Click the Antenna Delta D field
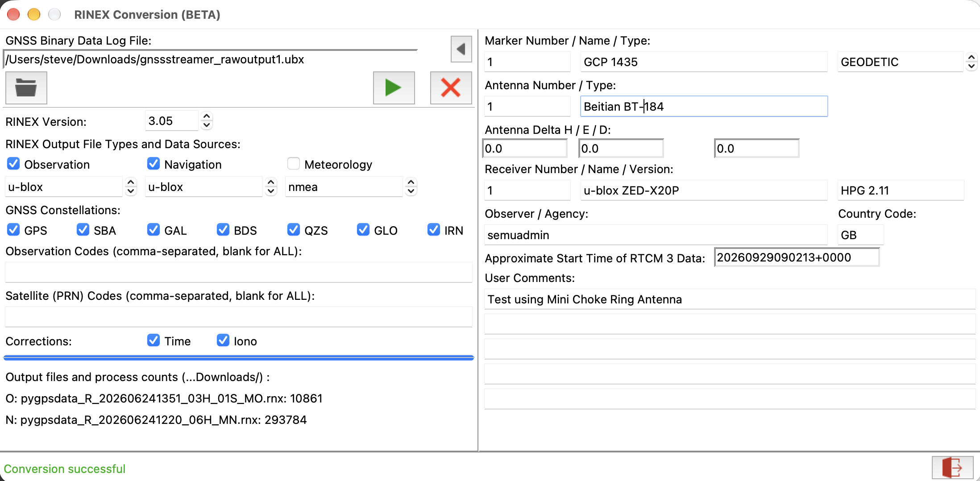The width and height of the screenshot is (980, 481). pos(757,148)
